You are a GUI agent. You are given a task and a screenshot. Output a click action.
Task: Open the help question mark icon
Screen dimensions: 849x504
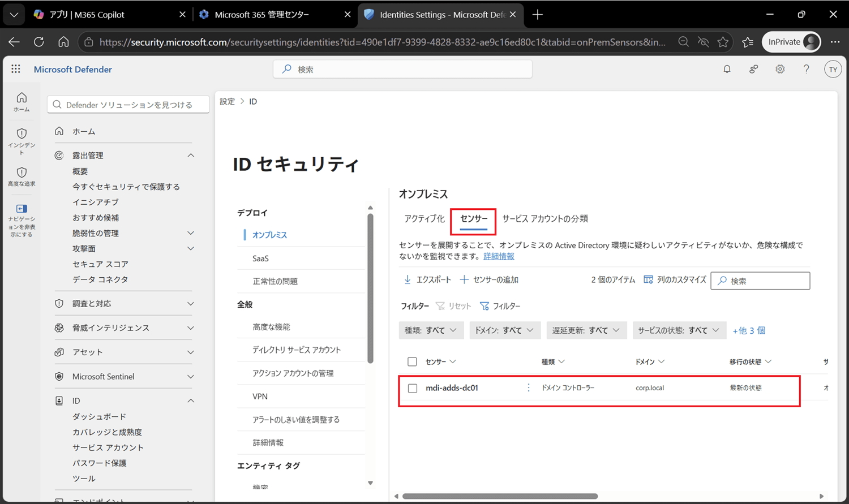[x=807, y=69]
